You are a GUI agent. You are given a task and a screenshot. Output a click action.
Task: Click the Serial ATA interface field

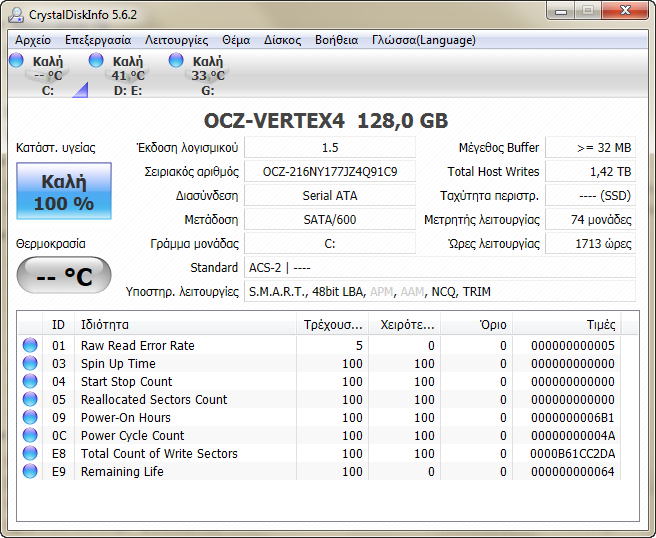click(x=330, y=196)
